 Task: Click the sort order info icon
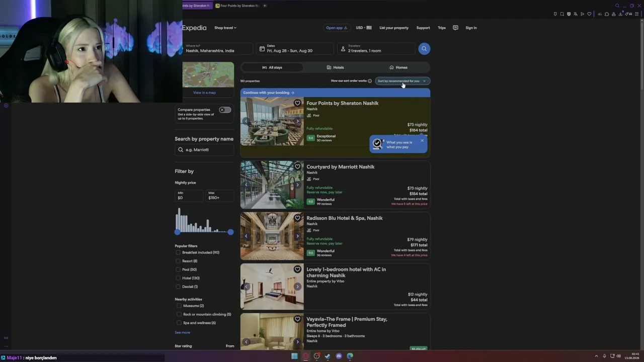(x=370, y=81)
